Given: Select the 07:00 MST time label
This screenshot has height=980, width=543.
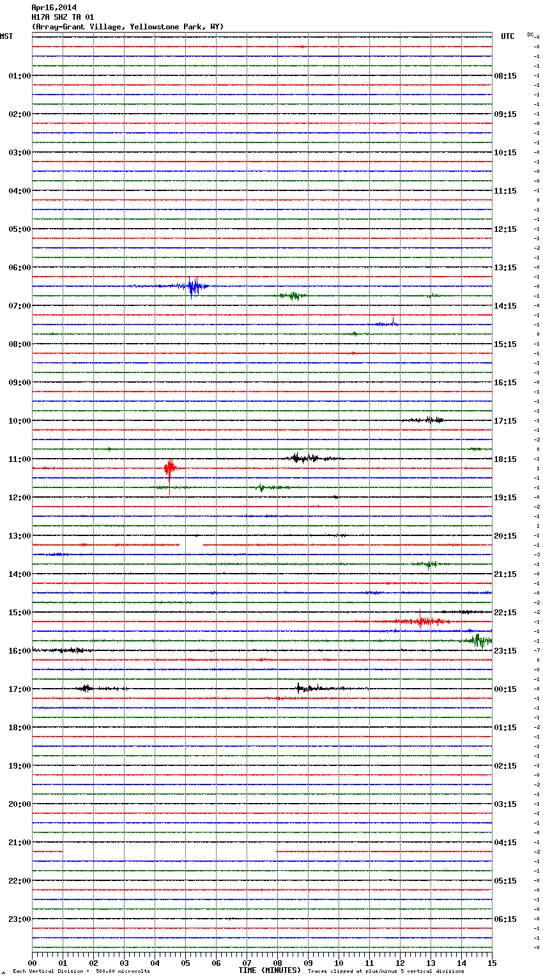Looking at the screenshot, I should (20, 306).
